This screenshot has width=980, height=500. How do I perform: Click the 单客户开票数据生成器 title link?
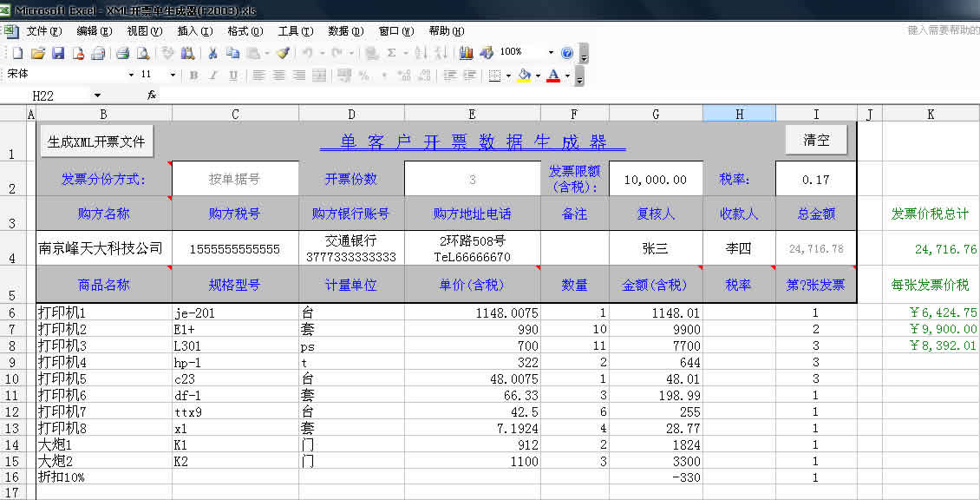coord(473,142)
